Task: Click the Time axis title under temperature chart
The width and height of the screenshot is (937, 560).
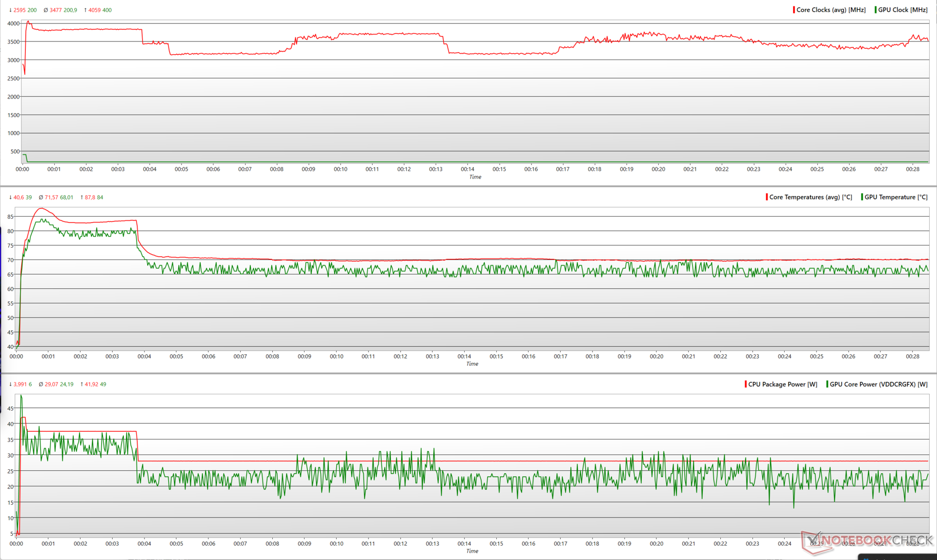Action: [472, 364]
